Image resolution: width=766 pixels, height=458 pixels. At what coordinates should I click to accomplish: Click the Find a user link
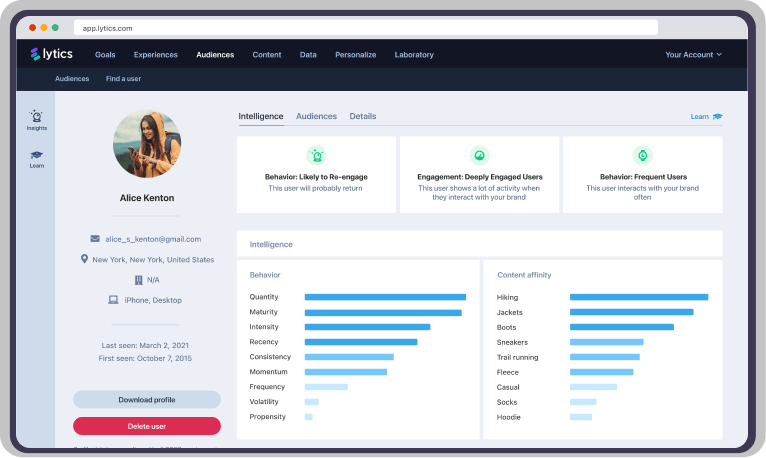point(124,78)
